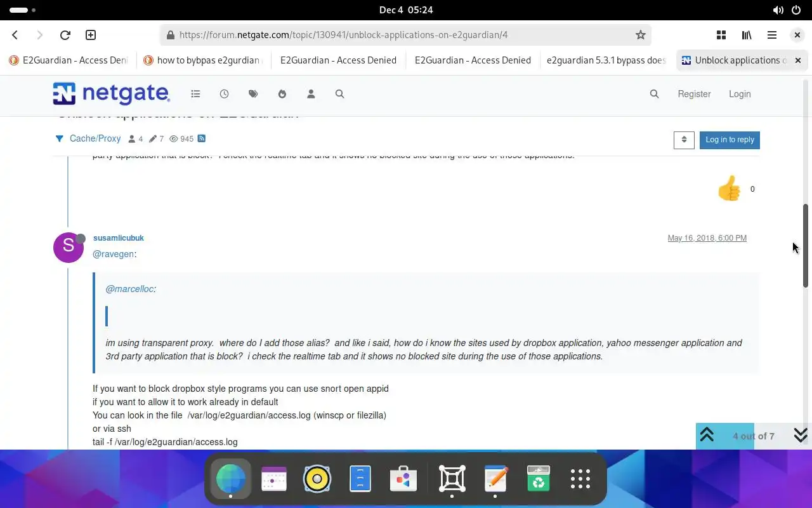Show all applications grid in dock
The height and width of the screenshot is (508, 812).
(580, 479)
